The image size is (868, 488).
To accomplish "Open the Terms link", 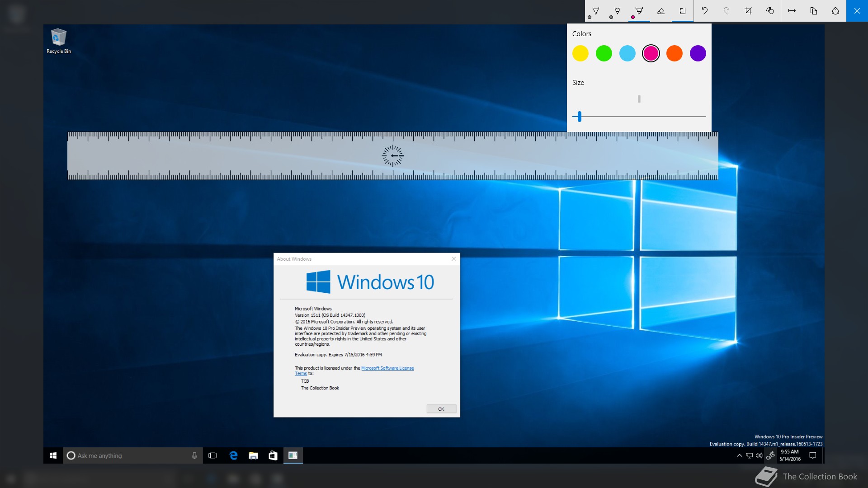I will (x=301, y=374).
